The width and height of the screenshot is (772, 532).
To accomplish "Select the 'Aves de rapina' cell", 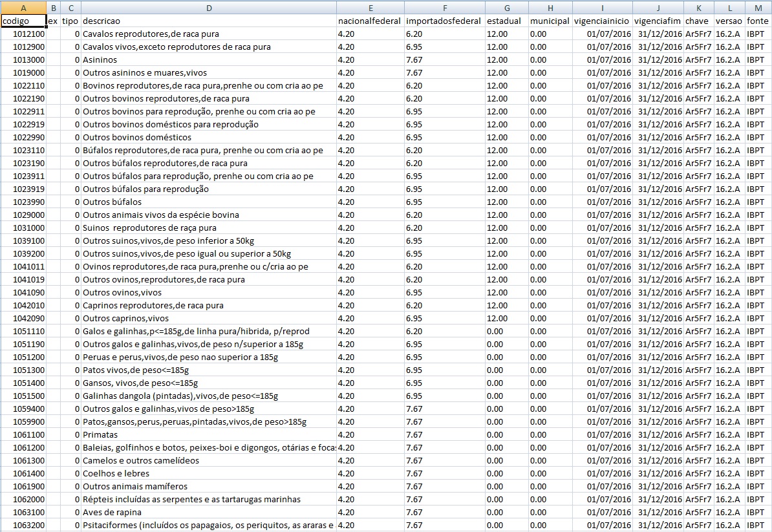I will (x=208, y=512).
